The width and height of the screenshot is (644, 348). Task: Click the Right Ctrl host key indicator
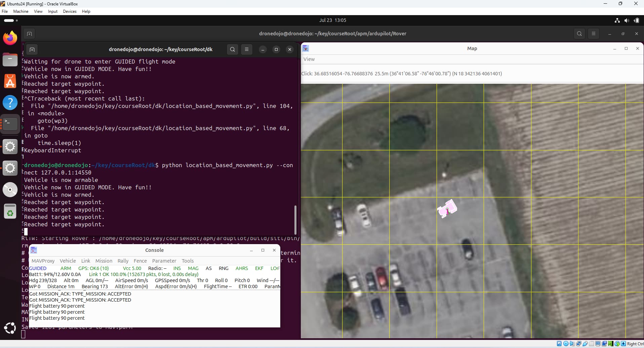click(x=635, y=344)
